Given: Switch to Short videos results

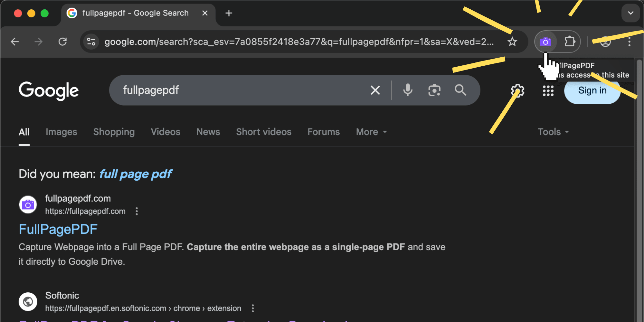Looking at the screenshot, I should [x=264, y=132].
